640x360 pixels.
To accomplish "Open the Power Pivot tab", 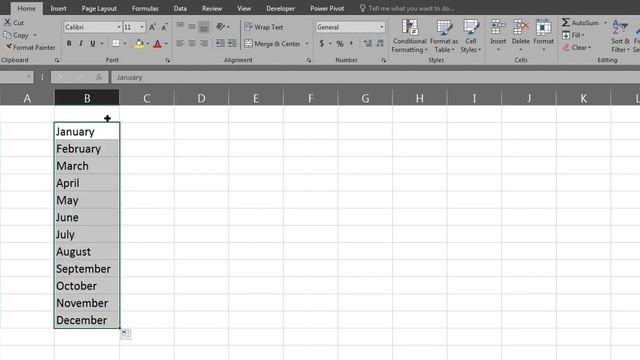I will [x=327, y=8].
